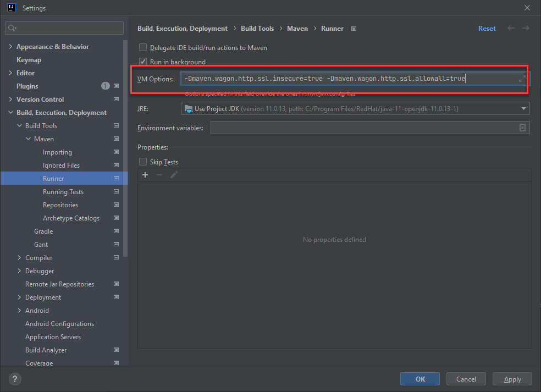This screenshot has width=541, height=392.
Task: Navigate forward with the right arrow
Action: click(x=526, y=28)
